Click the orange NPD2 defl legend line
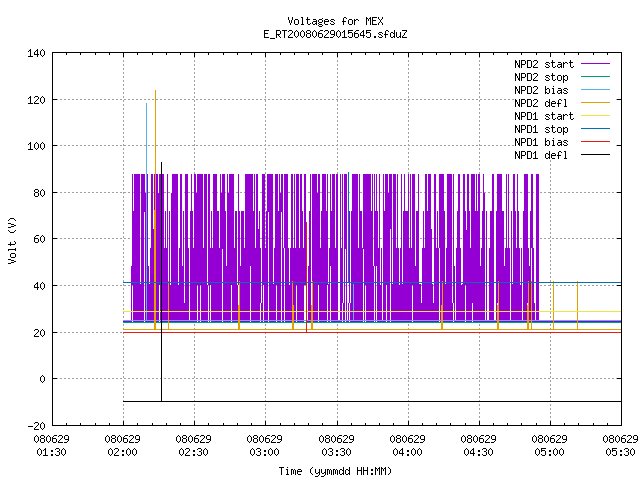The image size is (640, 480). pos(596,103)
